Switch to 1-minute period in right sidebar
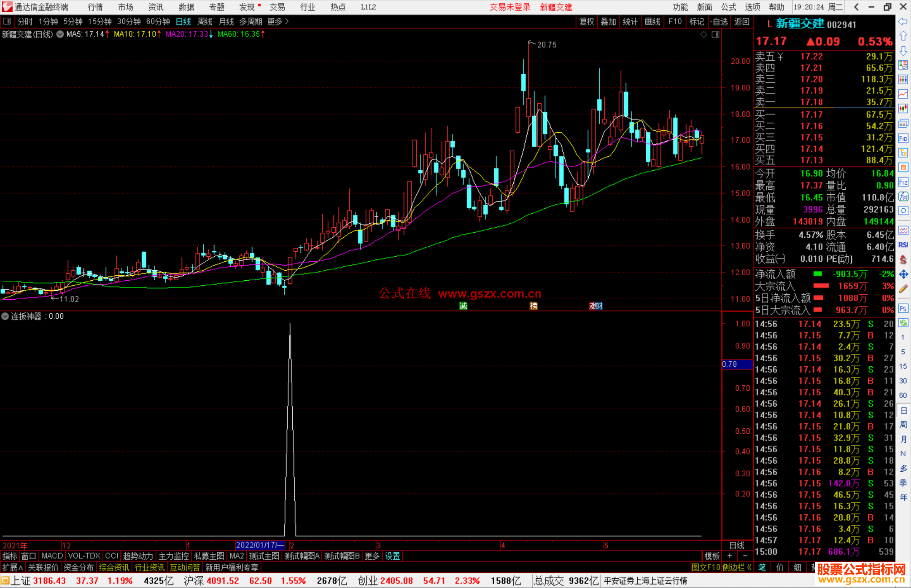The image size is (911, 588). tap(903, 337)
